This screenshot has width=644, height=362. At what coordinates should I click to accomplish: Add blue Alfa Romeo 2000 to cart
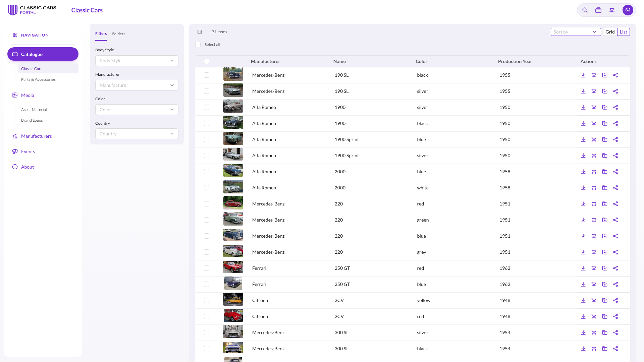[594, 172]
